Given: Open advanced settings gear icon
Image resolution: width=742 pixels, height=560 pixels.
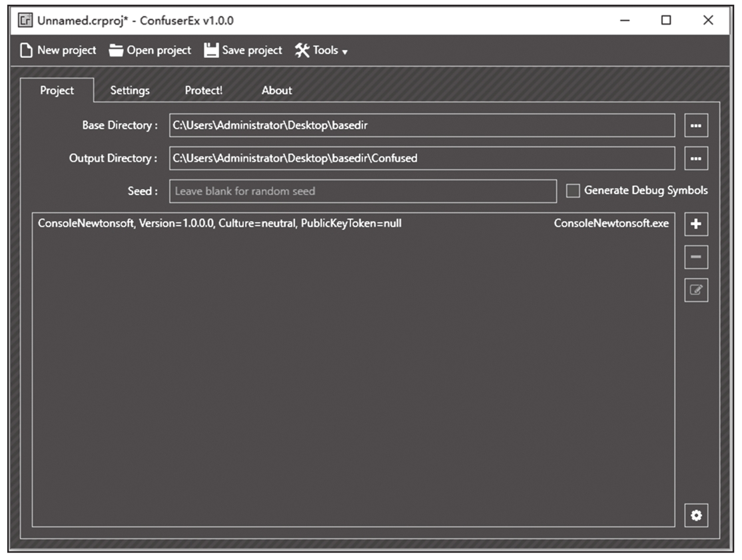Looking at the screenshot, I should 696,515.
